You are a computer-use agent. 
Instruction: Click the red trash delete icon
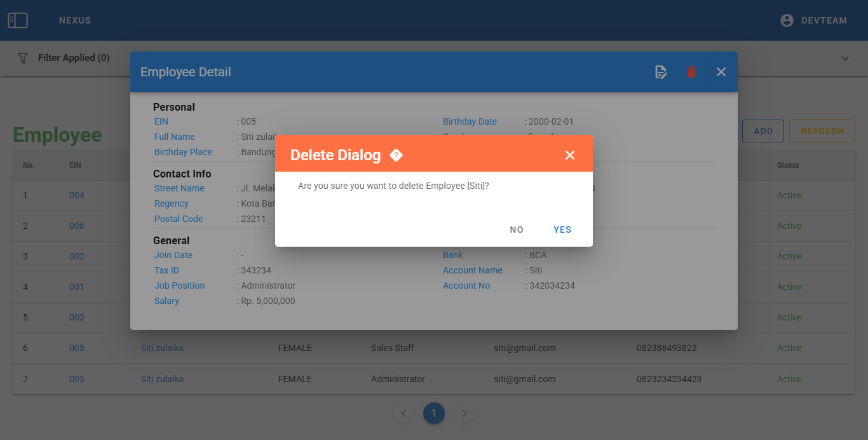click(x=691, y=72)
